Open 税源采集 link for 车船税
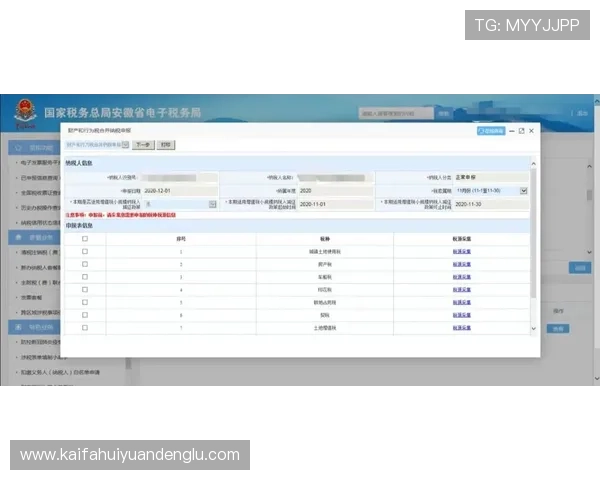 tap(461, 277)
